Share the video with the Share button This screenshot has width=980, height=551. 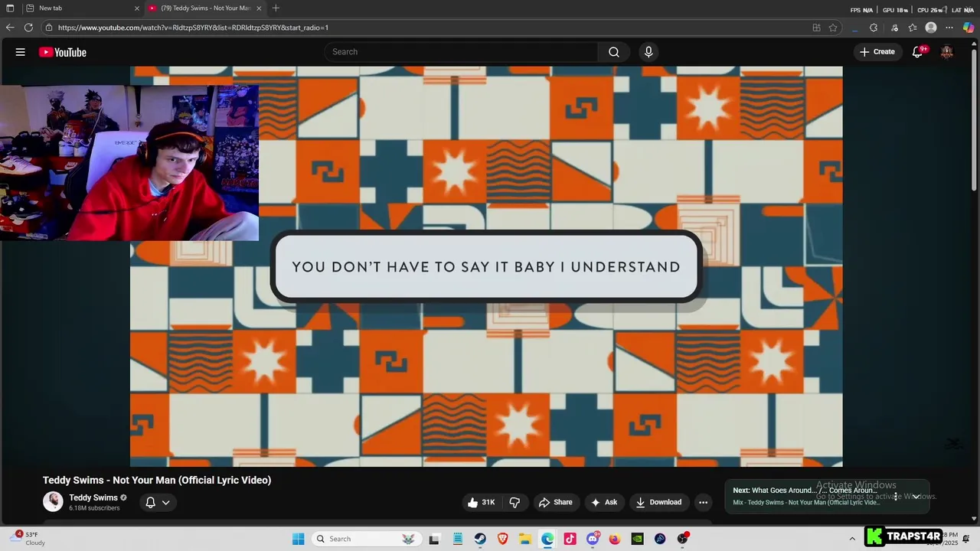click(x=556, y=502)
